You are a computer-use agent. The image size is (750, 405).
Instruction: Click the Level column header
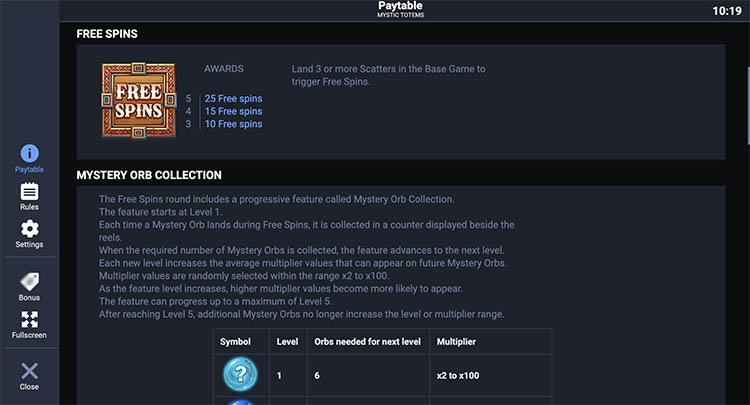286,341
